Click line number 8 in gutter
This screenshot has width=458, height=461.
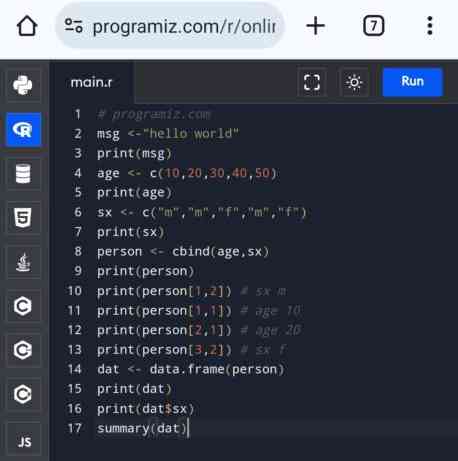(78, 251)
